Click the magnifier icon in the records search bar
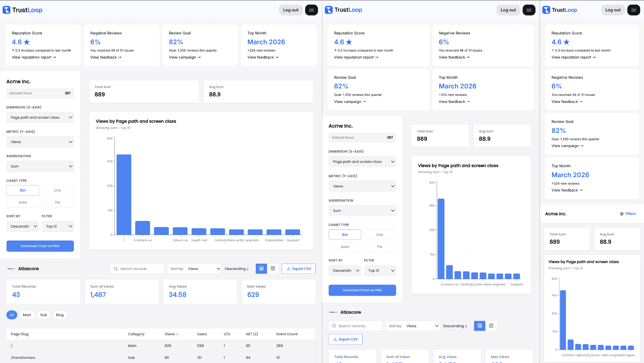The height and width of the screenshot is (363, 644). pos(116,269)
